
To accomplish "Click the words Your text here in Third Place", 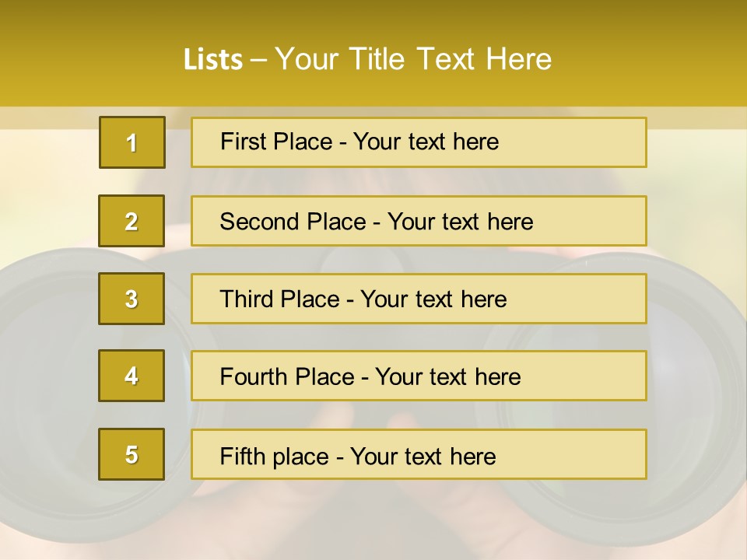I will click(x=433, y=299).
